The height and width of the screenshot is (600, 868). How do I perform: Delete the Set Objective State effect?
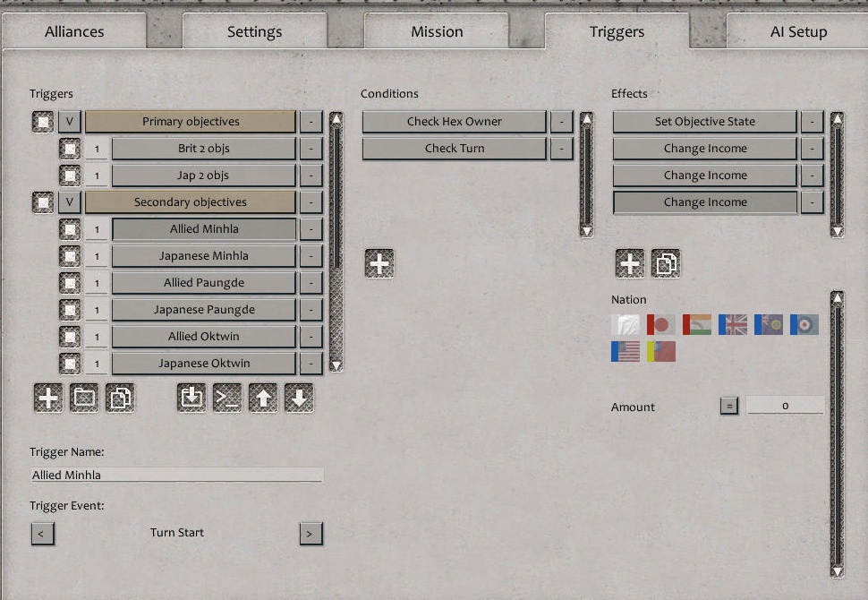click(813, 122)
